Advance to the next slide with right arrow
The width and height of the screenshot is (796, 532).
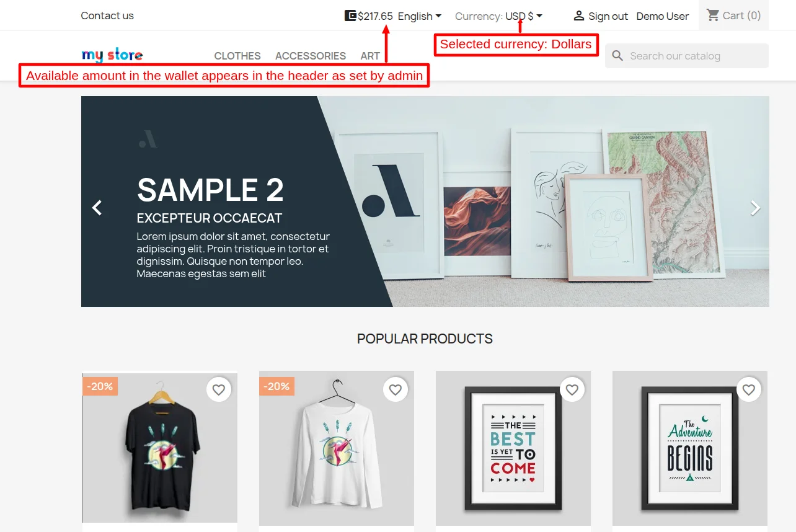(x=754, y=208)
